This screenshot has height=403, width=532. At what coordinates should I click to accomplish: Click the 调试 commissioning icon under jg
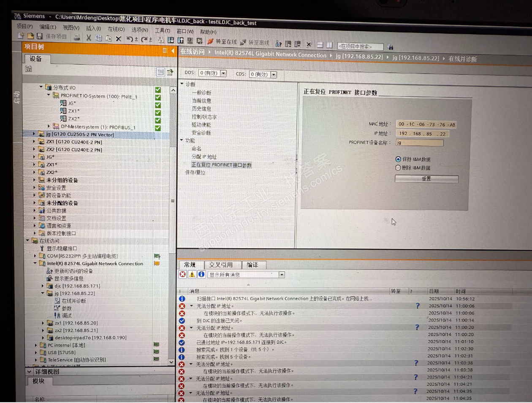tap(57, 315)
